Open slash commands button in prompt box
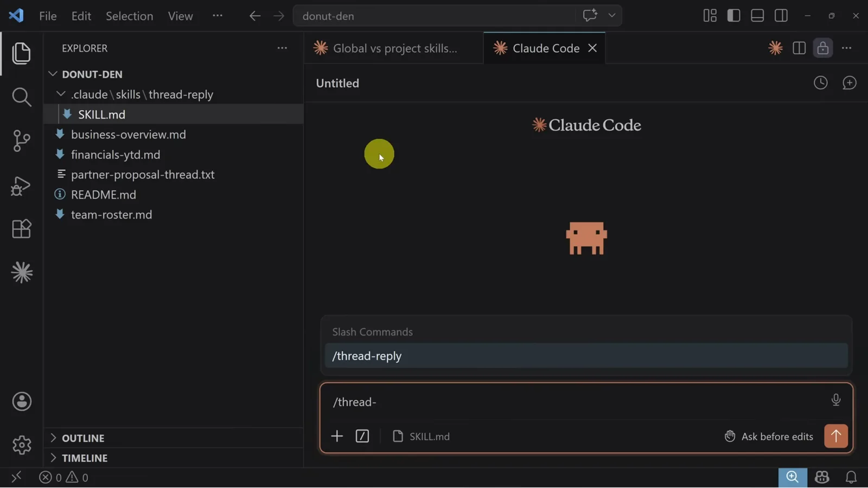Screen dimensions: 868x488 click(362, 436)
